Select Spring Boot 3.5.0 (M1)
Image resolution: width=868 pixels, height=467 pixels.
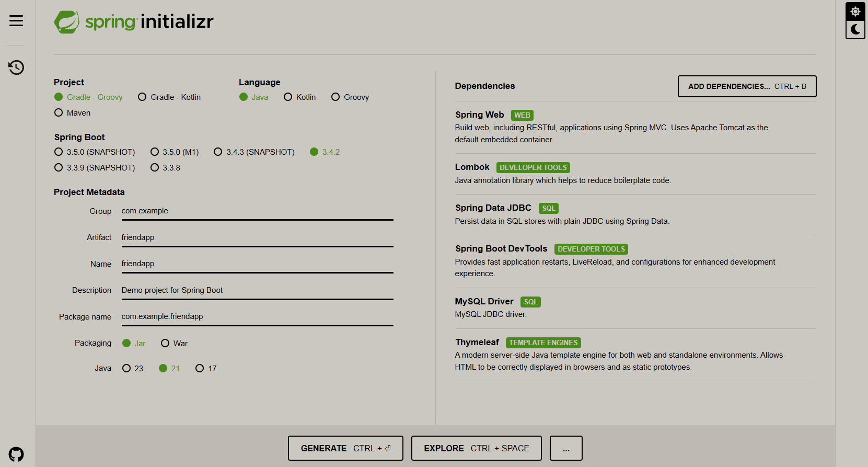click(x=175, y=152)
